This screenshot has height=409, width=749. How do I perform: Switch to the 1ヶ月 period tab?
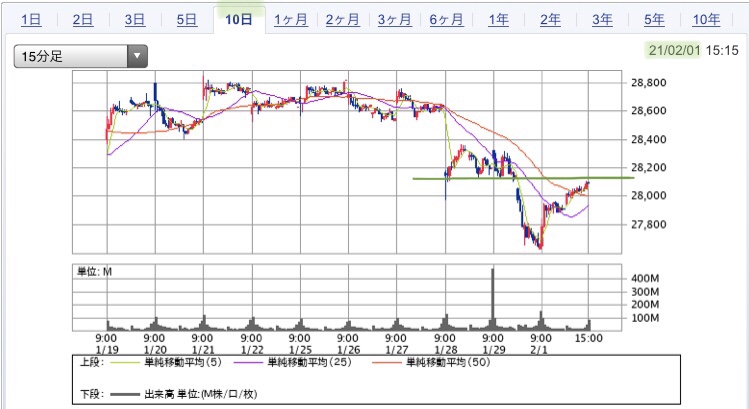[x=290, y=20]
